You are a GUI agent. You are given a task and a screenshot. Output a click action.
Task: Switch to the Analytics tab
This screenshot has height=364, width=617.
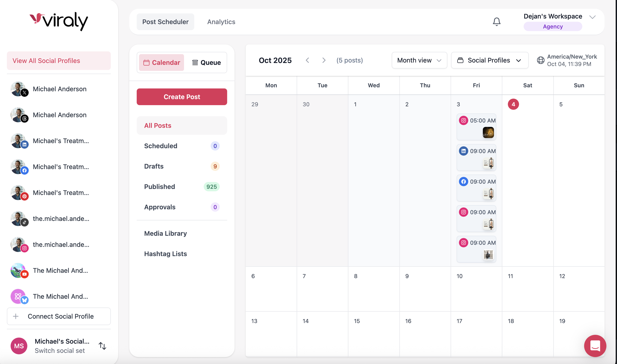tap(221, 22)
